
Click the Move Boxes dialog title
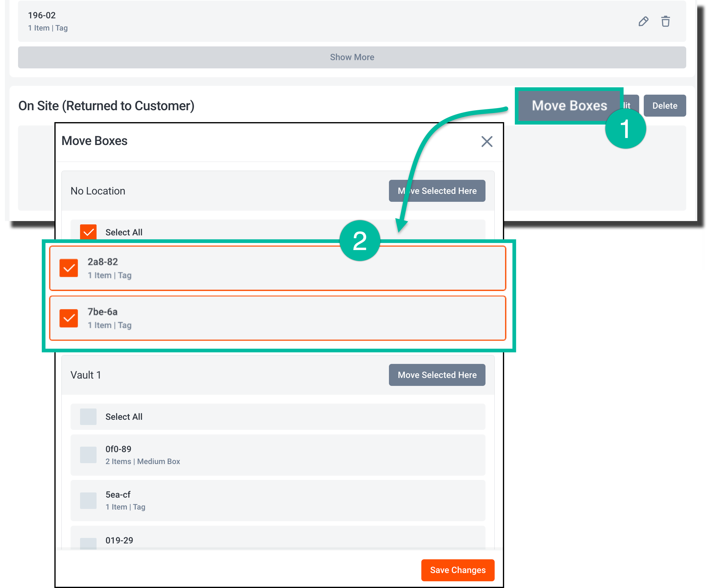(x=94, y=141)
